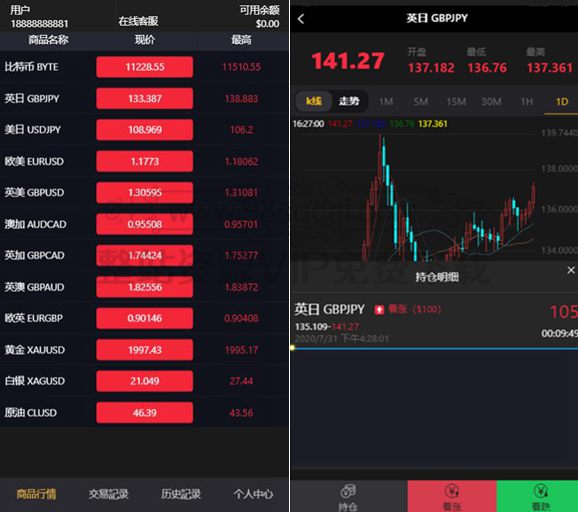Click the 最高 column header in list
The image size is (578, 512).
(241, 40)
